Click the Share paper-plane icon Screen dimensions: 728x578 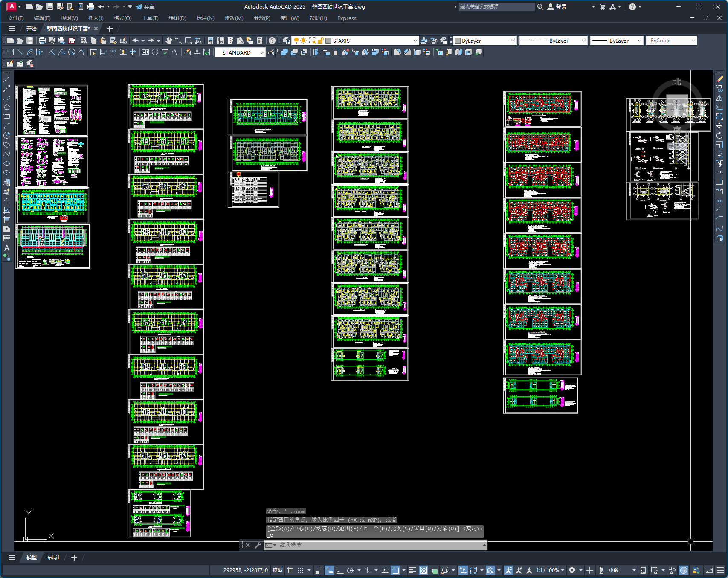tap(139, 7)
